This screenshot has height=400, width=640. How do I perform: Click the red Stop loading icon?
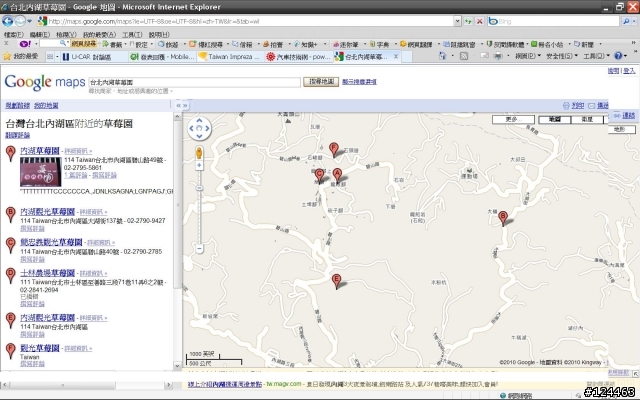[480, 21]
